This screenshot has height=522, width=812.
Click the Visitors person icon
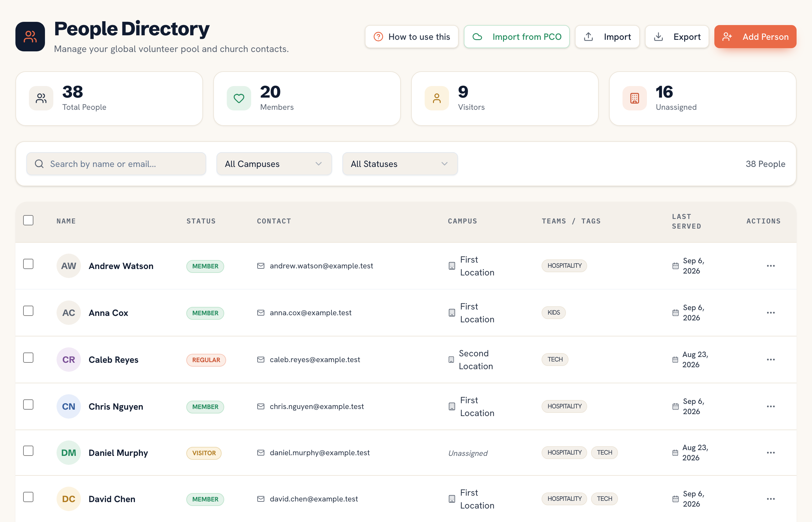(437, 98)
